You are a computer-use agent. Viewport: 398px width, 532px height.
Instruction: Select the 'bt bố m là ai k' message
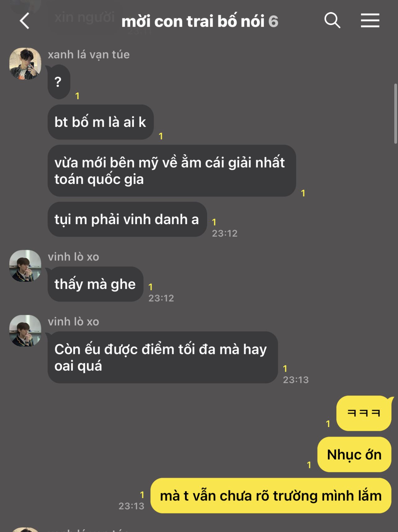[x=100, y=122]
